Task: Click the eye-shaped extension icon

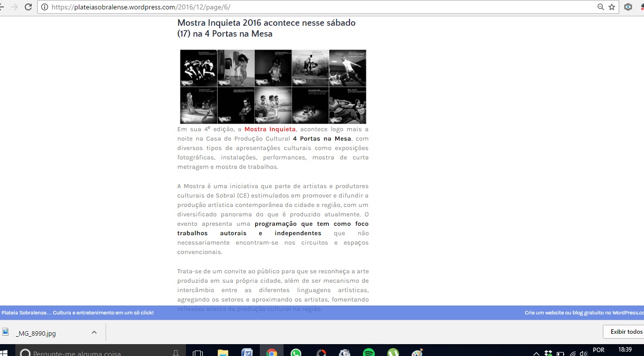Action: 628,7
